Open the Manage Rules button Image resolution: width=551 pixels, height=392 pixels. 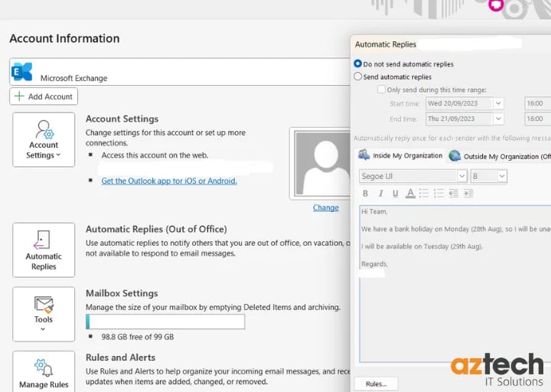point(44,372)
